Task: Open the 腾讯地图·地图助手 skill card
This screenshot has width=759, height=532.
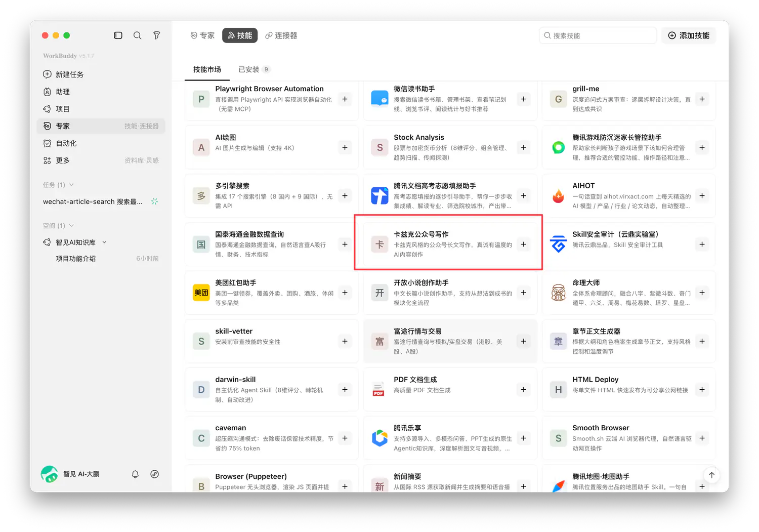Action: pyautogui.click(x=629, y=478)
